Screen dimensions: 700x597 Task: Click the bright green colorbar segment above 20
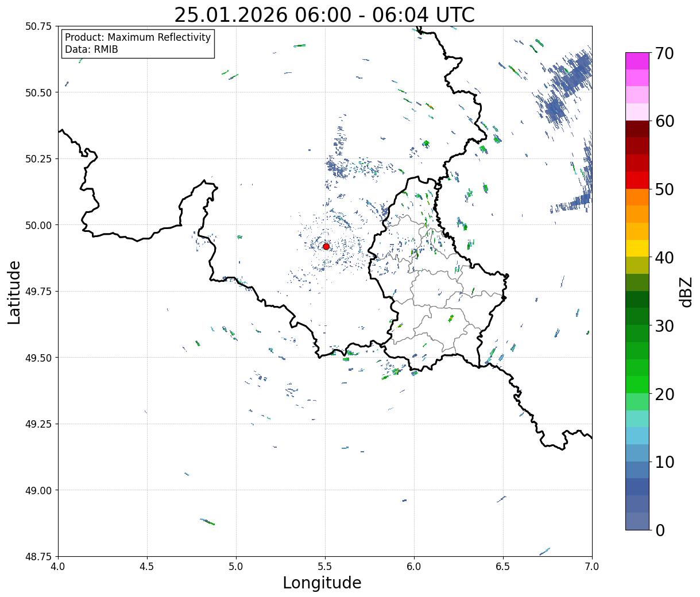637,385
